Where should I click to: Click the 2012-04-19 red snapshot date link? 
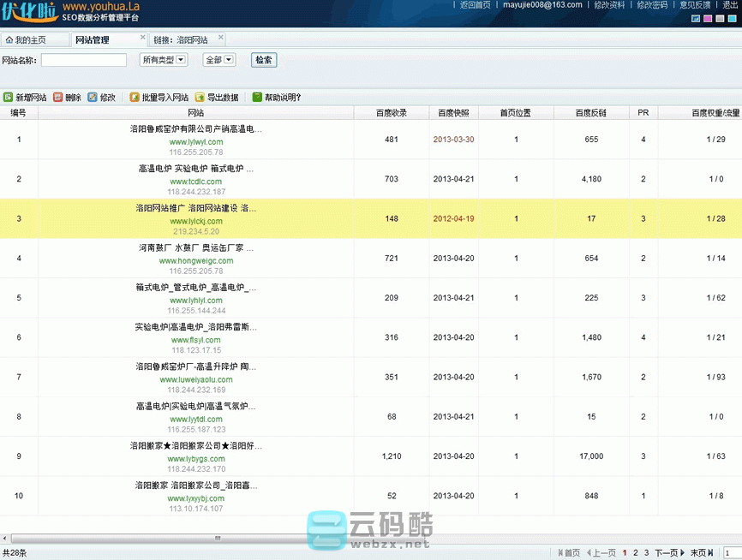pyautogui.click(x=453, y=218)
